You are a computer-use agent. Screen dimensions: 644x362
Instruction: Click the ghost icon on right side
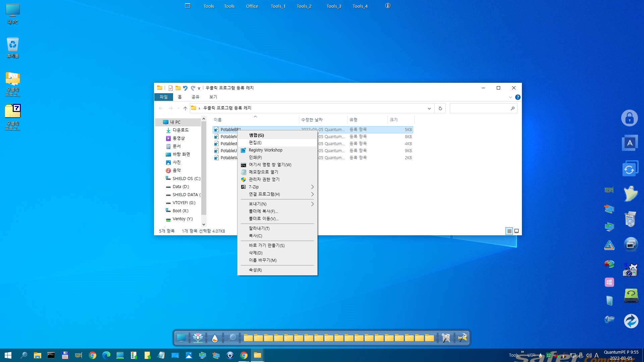click(631, 194)
